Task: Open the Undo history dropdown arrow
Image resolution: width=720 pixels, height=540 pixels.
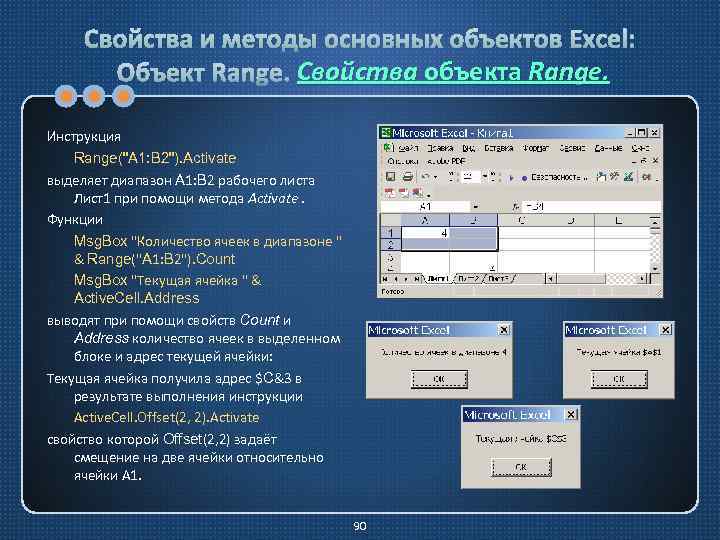Action: [x=435, y=177]
